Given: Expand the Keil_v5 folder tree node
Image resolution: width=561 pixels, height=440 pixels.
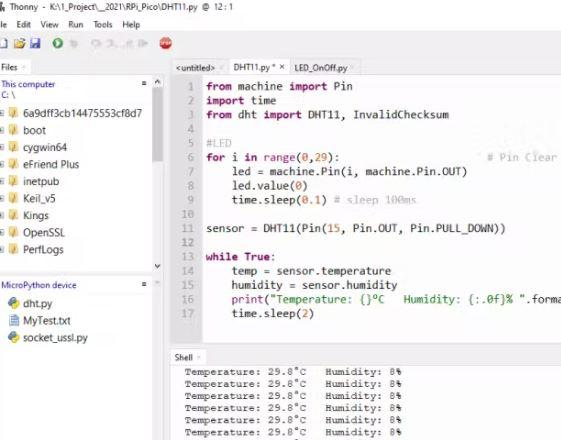Looking at the screenshot, I should click(2, 198).
